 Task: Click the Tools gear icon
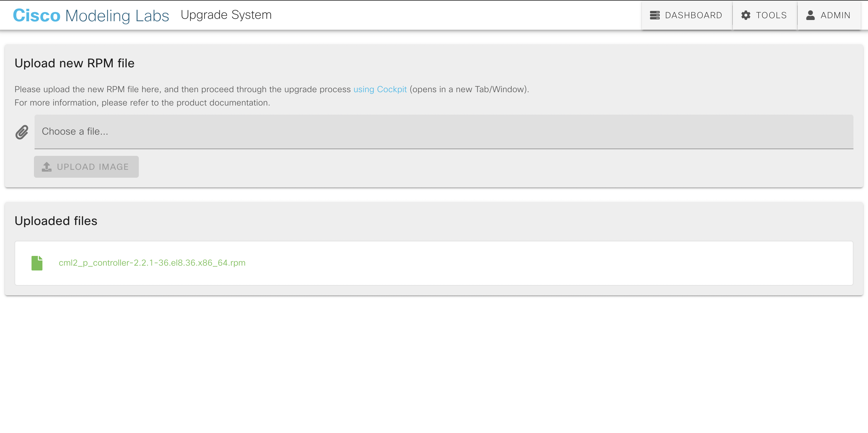(746, 15)
